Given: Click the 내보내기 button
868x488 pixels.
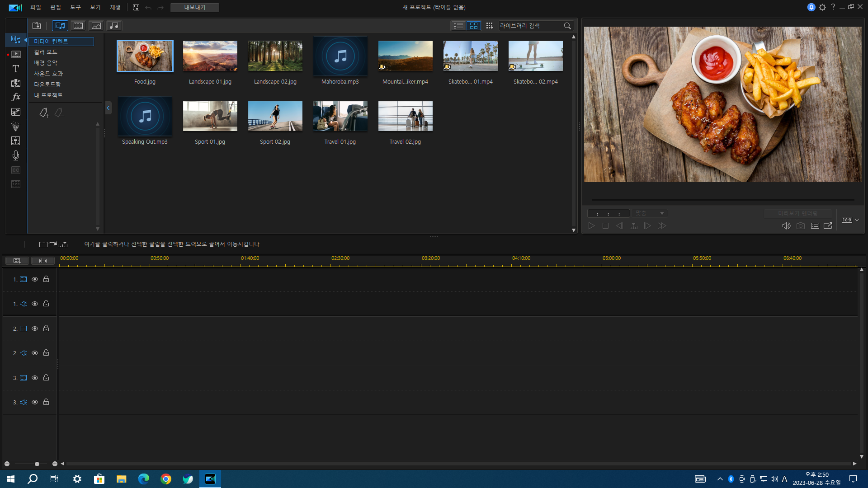Looking at the screenshot, I should click(x=194, y=7).
